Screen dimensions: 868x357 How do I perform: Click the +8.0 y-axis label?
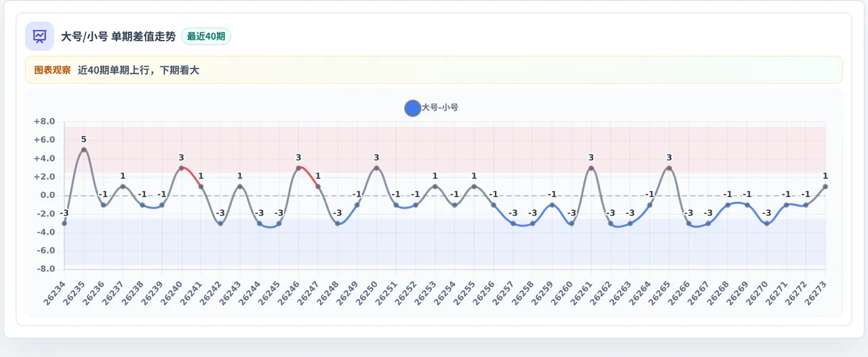click(x=44, y=122)
